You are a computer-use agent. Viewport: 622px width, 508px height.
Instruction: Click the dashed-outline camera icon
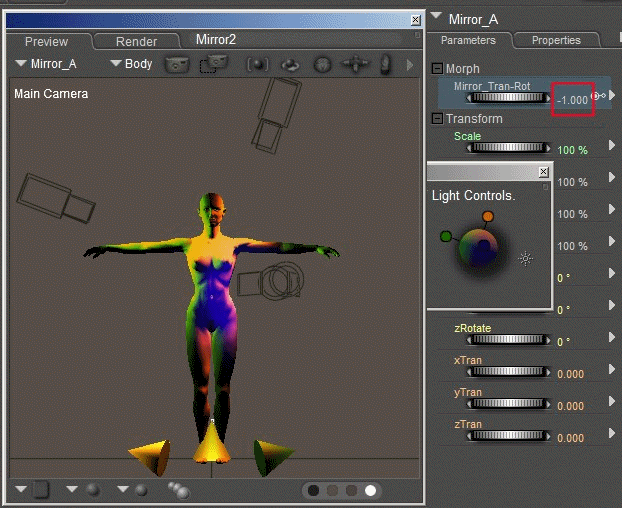(213, 64)
